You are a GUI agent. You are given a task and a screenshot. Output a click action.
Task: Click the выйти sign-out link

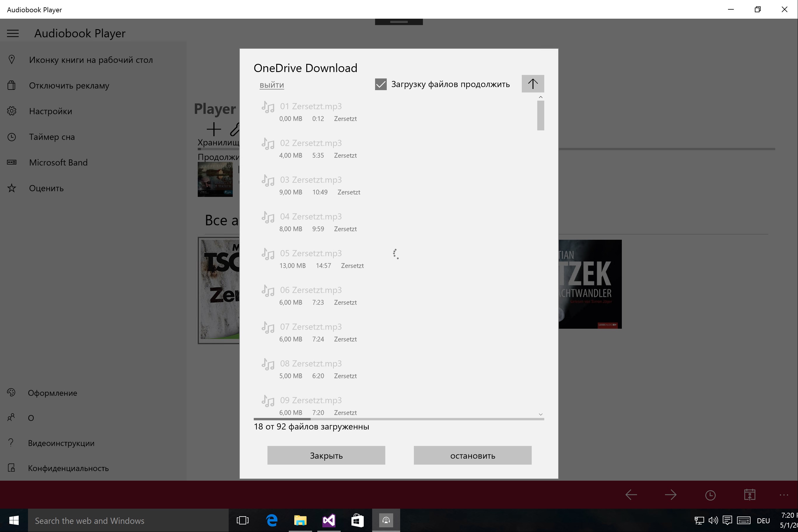pyautogui.click(x=272, y=85)
